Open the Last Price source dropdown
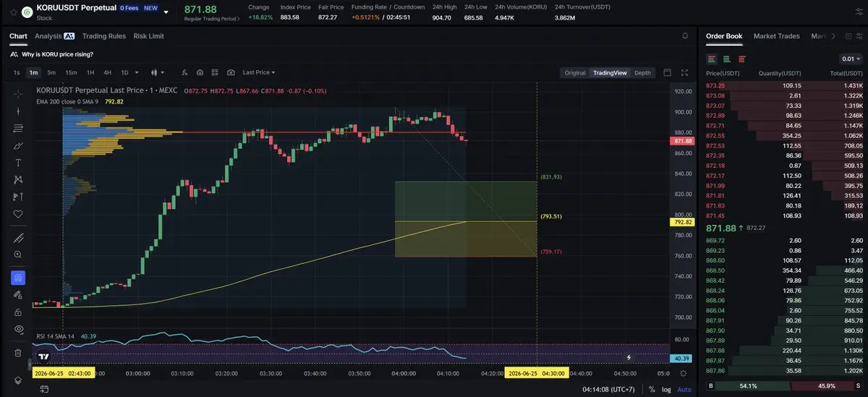Image resolution: width=868 pixels, height=397 pixels. coord(259,72)
